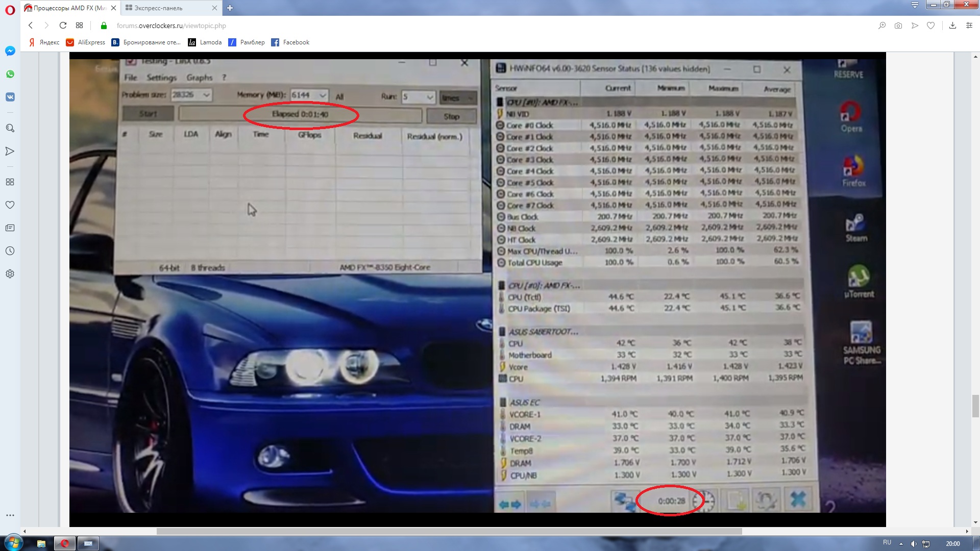Open the VK sidebar panel

10,97
